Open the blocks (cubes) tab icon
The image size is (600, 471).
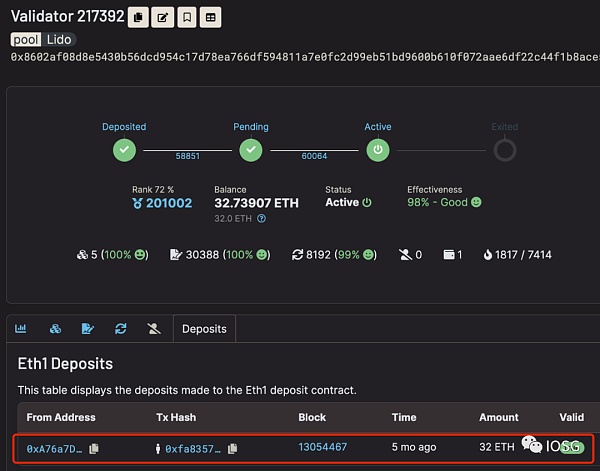click(x=57, y=328)
